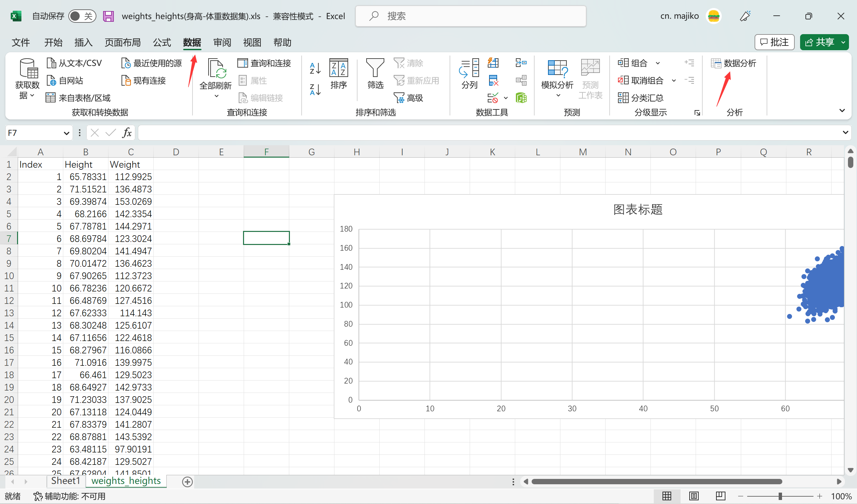Expand the 全部刷新 dropdown arrow
This screenshot has height=504, width=857.
pos(217,96)
